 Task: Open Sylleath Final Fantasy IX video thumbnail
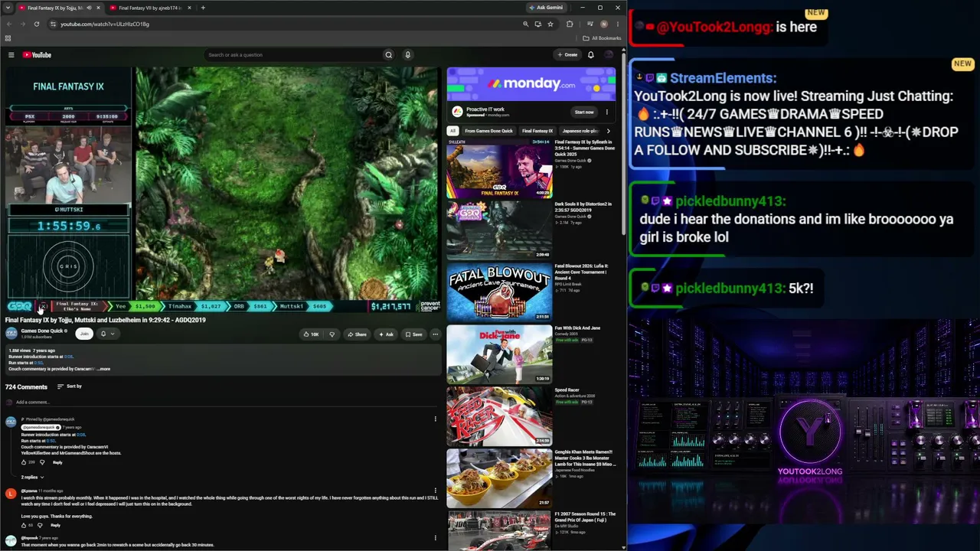coord(499,168)
